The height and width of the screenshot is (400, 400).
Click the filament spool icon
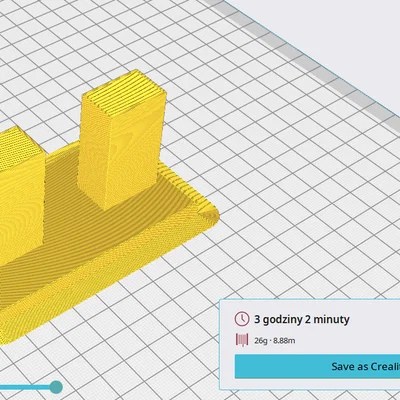click(242, 340)
